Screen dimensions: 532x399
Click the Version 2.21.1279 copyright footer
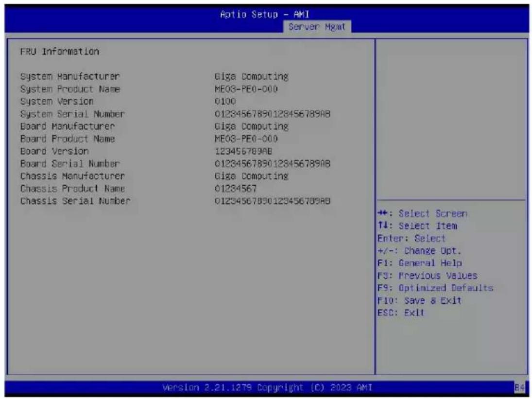point(267,387)
